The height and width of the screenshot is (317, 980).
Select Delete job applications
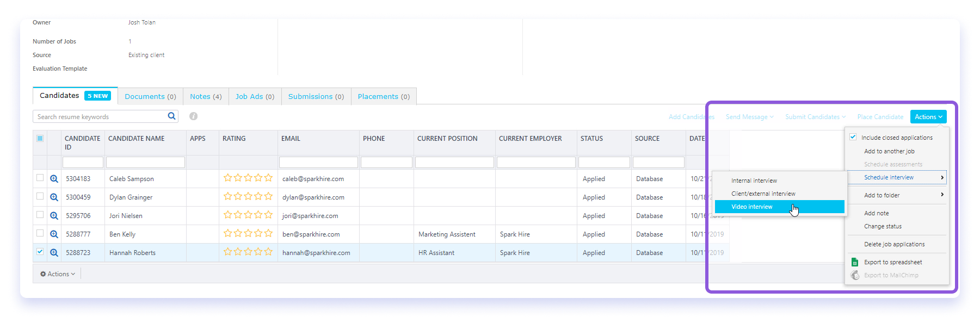tap(894, 244)
